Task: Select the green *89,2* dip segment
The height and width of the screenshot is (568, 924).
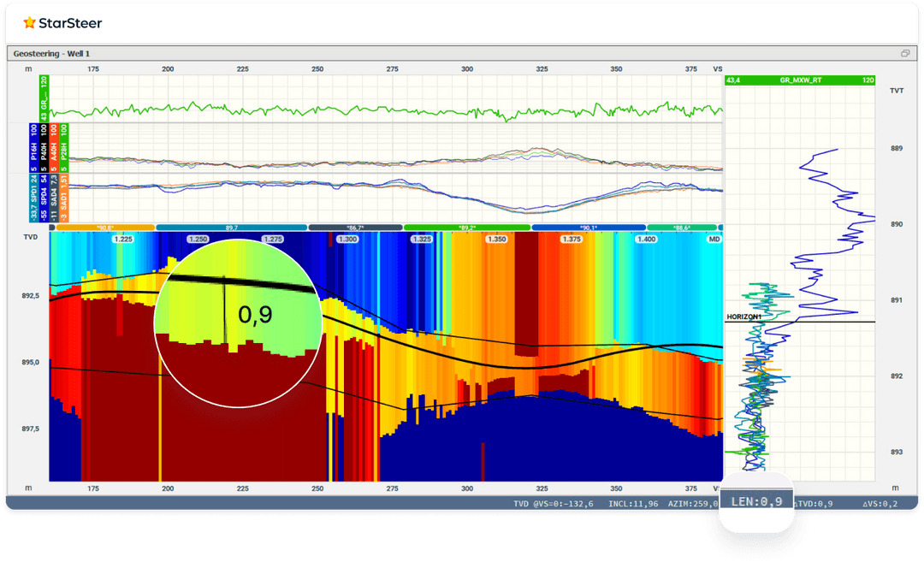Action: 467,228
